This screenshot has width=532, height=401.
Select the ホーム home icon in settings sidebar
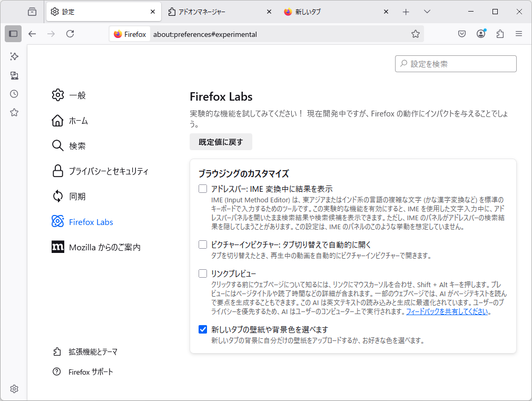(x=58, y=120)
